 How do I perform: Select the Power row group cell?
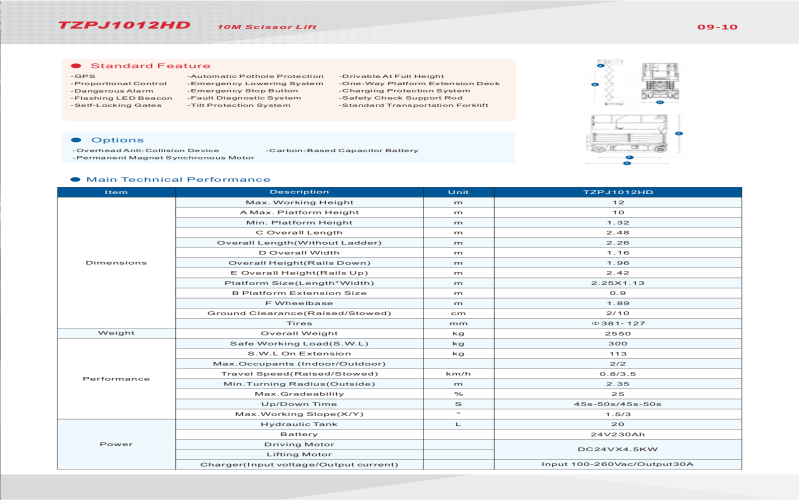coord(117,443)
